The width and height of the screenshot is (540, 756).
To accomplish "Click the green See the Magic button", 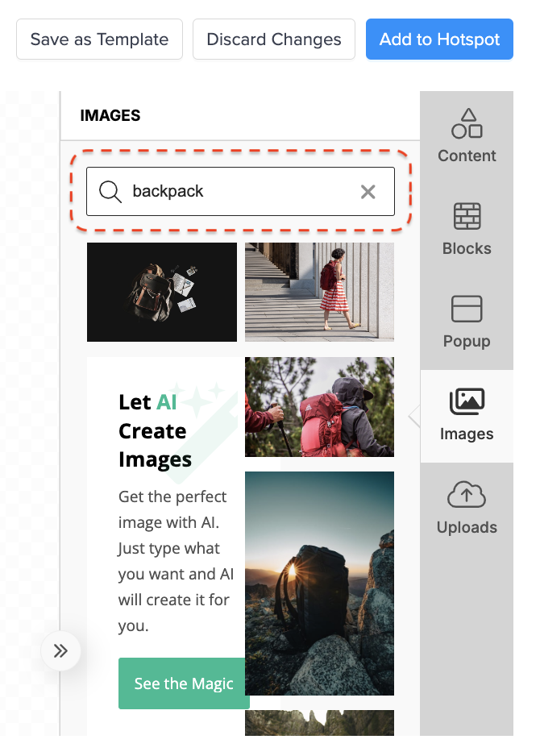I will coord(184,683).
